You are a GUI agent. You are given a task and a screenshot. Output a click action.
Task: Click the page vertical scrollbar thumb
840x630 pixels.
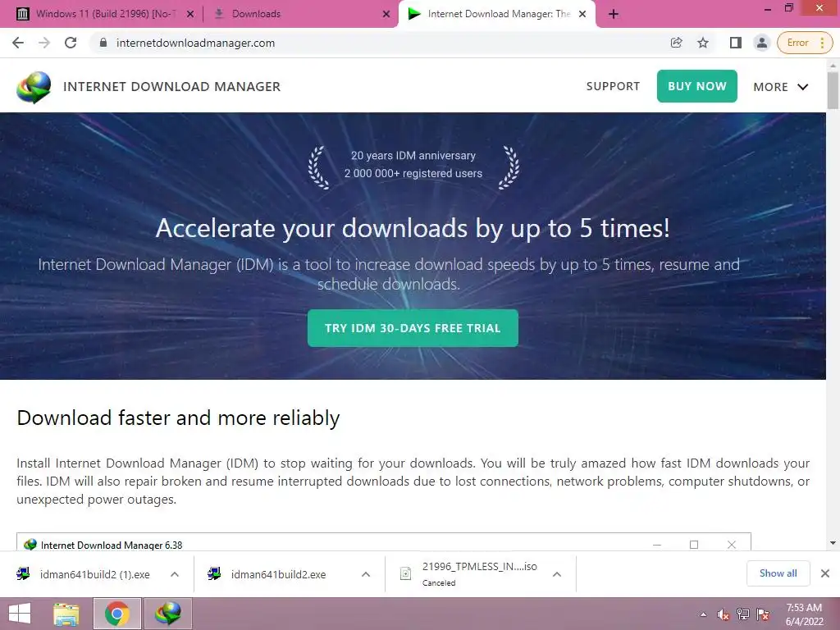pyautogui.click(x=833, y=90)
